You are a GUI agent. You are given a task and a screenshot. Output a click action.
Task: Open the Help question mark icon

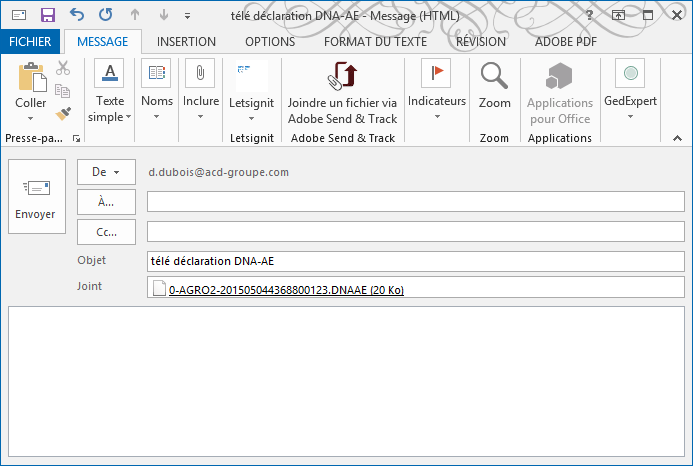click(x=591, y=15)
